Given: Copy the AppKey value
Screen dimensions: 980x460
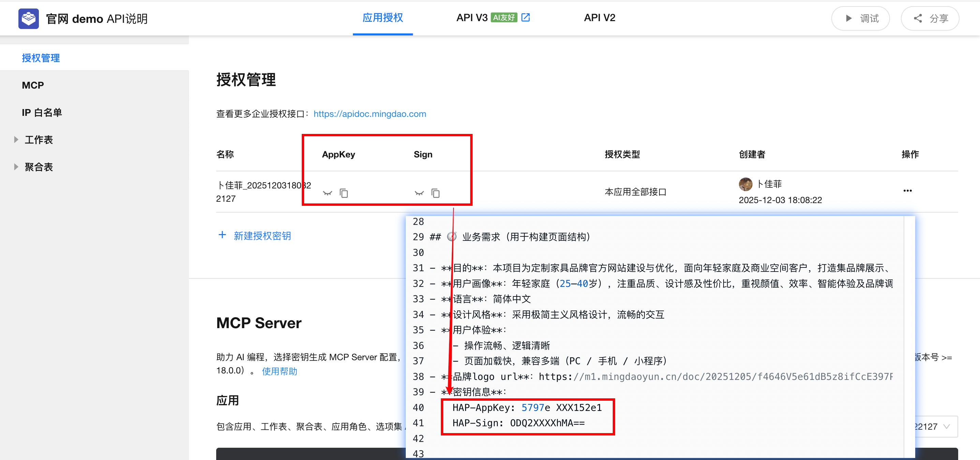Looking at the screenshot, I should [x=343, y=193].
